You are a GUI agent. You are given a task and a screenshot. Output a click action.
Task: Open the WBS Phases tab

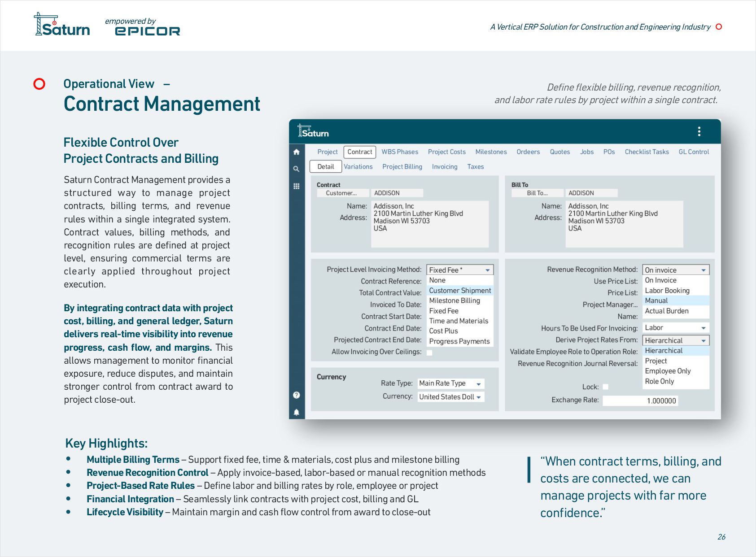pos(400,152)
